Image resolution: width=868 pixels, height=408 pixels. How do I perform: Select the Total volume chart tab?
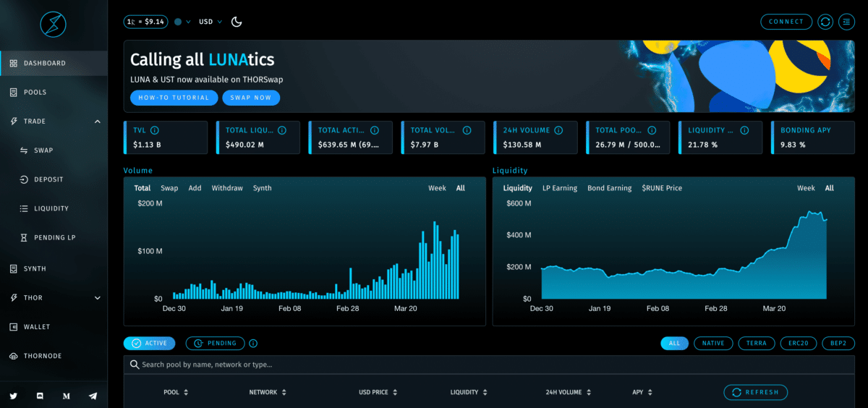pos(142,188)
